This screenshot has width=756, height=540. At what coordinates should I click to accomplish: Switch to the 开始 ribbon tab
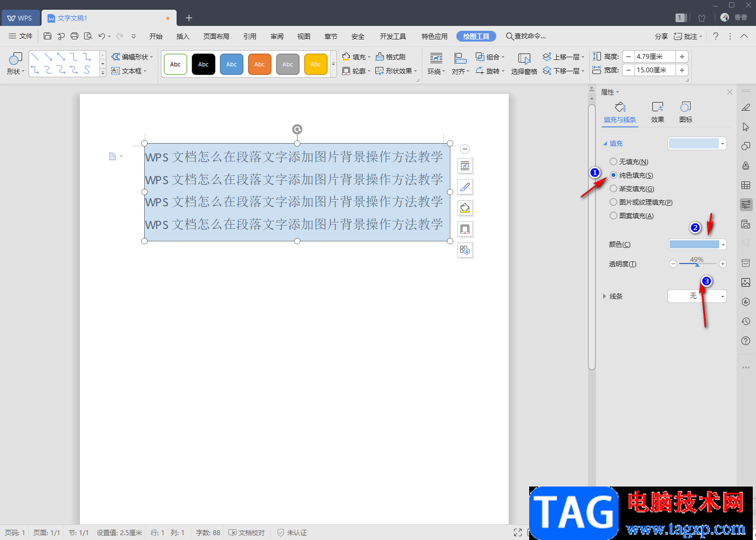(156, 36)
